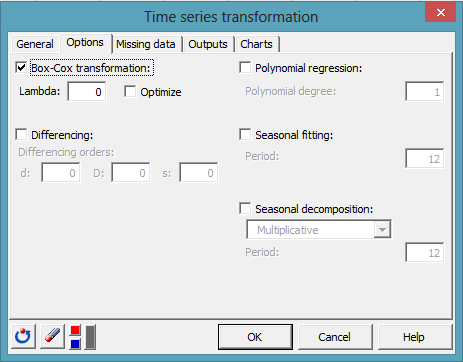Uncheck Box-Cox transformation checkbox

pyautogui.click(x=21, y=68)
